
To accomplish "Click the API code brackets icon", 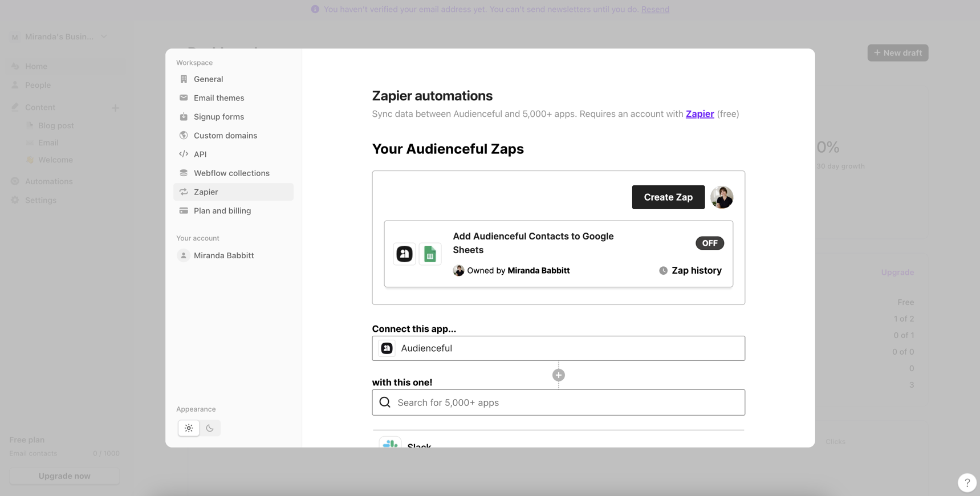I will [x=184, y=154].
